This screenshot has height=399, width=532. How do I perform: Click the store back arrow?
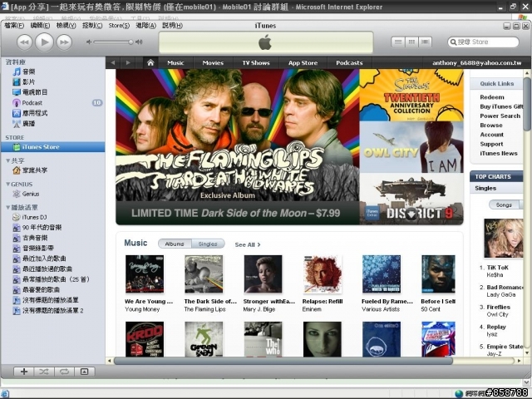click(x=113, y=63)
